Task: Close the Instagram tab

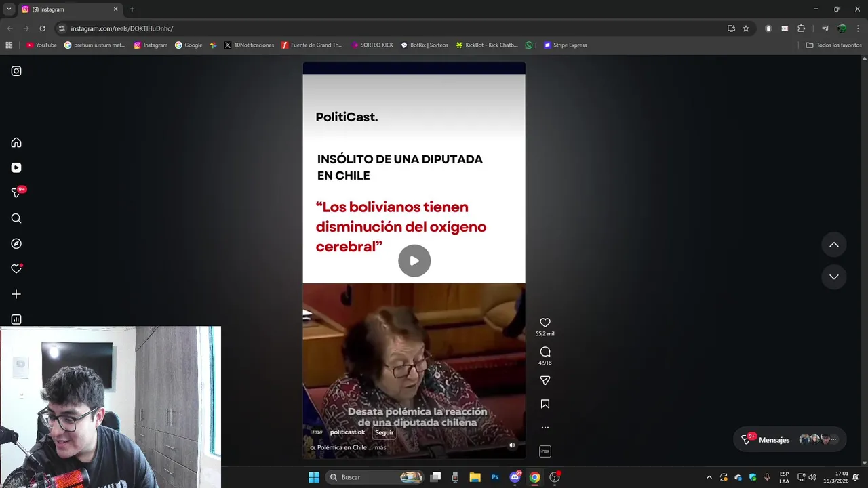Action: click(x=115, y=9)
